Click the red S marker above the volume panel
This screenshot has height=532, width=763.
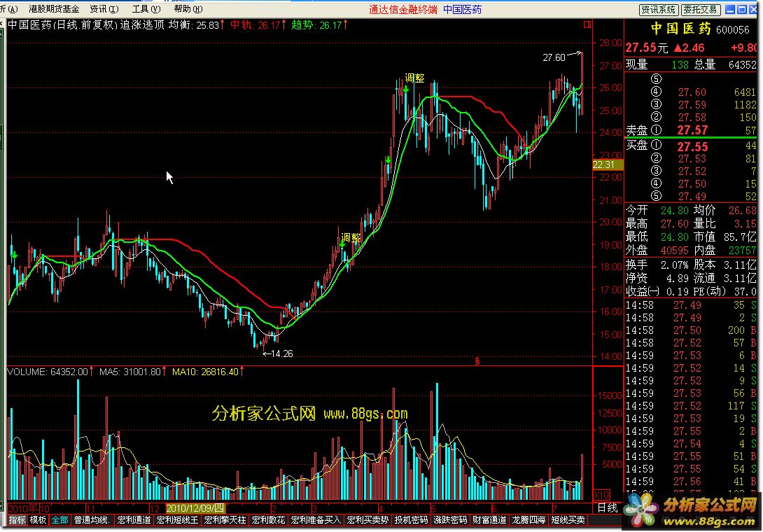click(x=477, y=361)
